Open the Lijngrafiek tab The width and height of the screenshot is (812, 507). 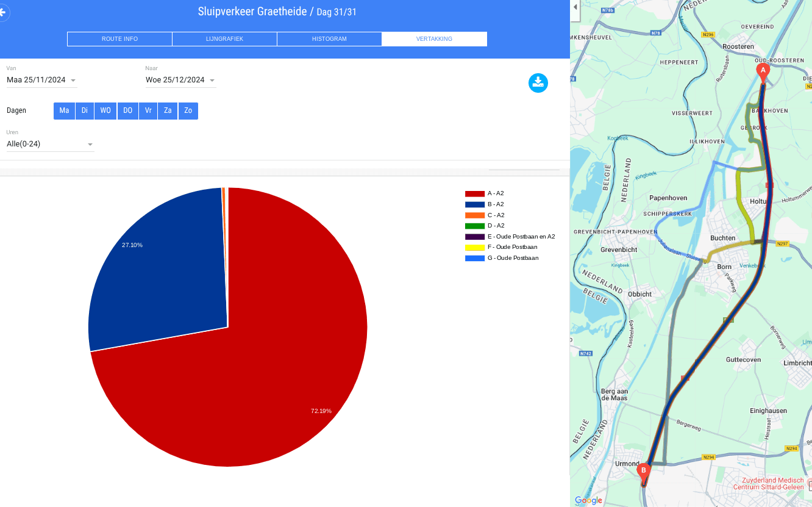pos(224,39)
